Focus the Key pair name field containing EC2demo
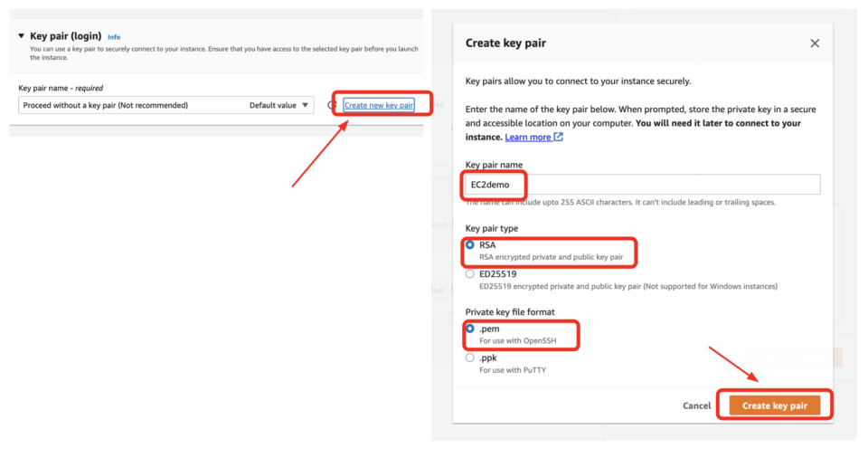 coord(642,184)
